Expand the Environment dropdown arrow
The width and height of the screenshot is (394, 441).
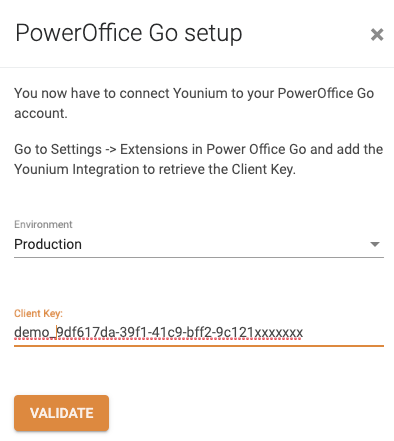375,244
